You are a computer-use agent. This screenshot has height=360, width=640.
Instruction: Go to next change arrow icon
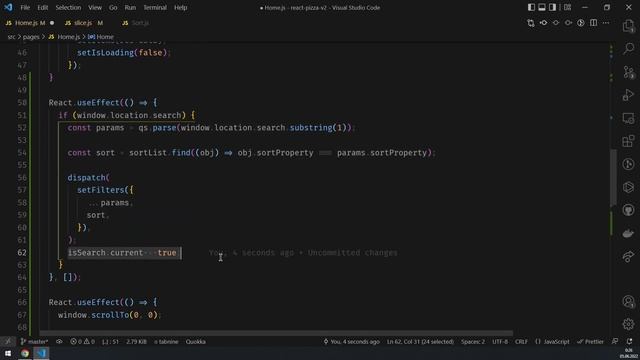coord(568,23)
